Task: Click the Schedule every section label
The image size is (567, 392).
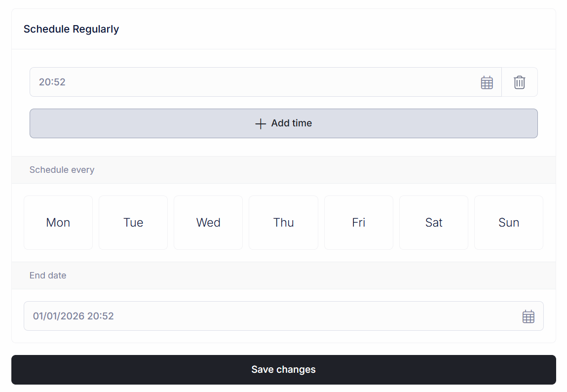Action: (62, 170)
